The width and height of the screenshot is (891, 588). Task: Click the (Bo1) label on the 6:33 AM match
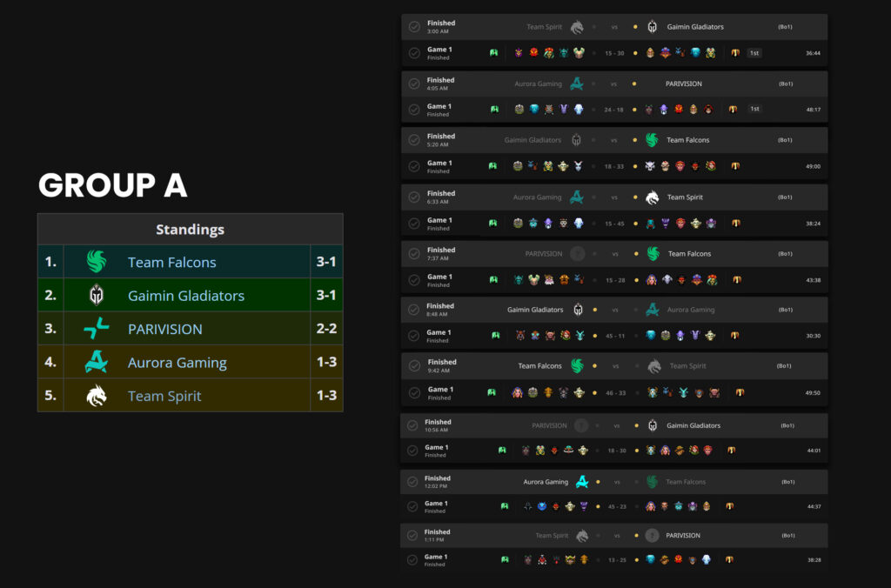(785, 197)
